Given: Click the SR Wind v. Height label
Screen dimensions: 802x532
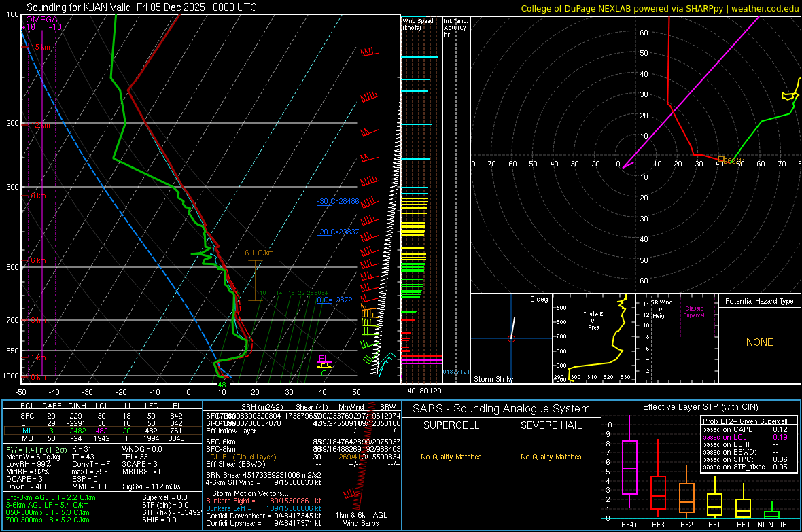Looking at the screenshot, I should click(661, 309).
